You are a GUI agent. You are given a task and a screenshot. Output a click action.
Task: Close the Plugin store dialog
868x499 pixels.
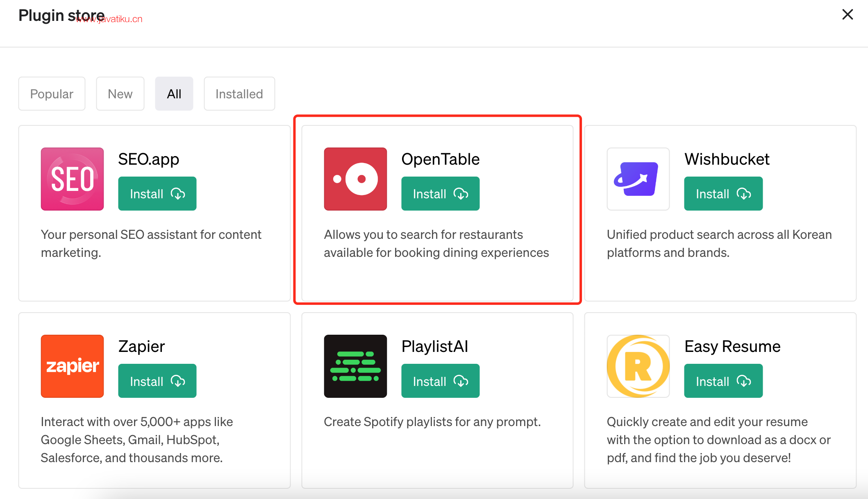click(x=848, y=15)
